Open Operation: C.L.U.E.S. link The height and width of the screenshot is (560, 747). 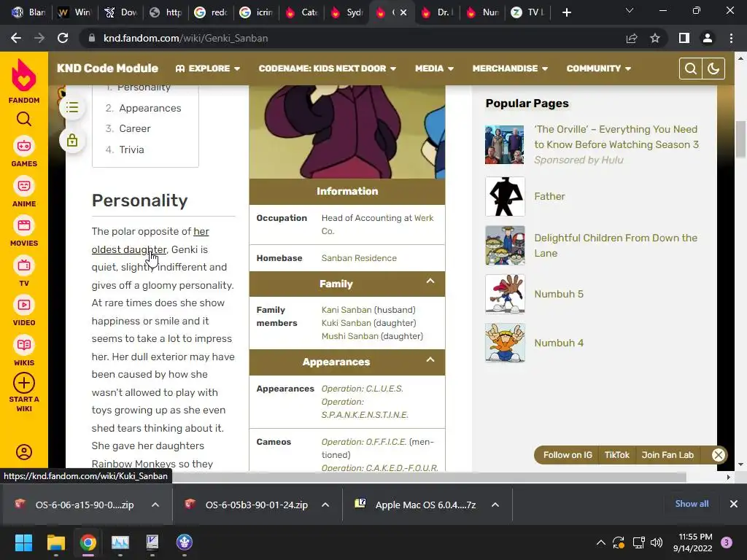(x=362, y=389)
